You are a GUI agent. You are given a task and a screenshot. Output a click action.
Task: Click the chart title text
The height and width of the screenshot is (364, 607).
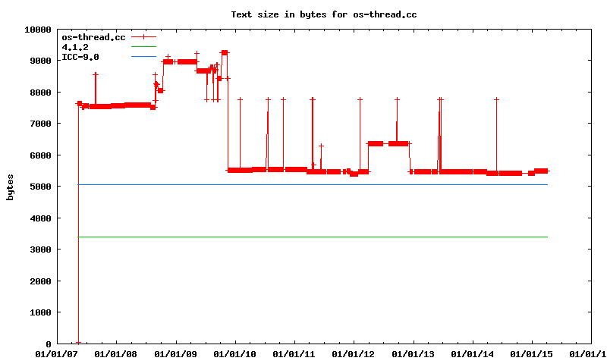click(324, 14)
